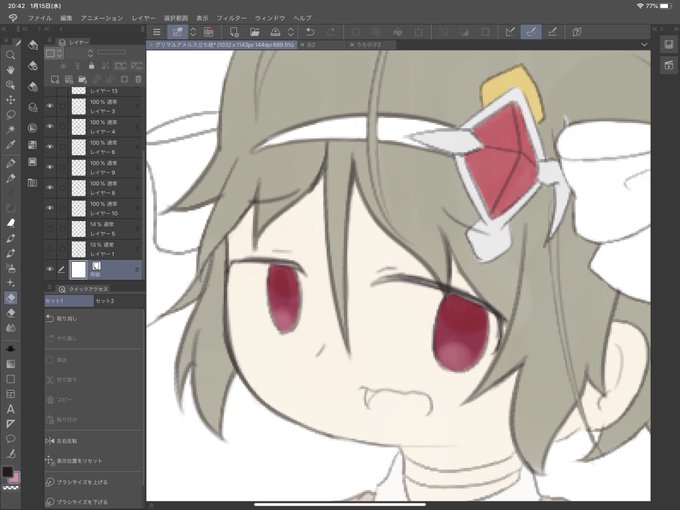Open the アニメーション menu
The width and height of the screenshot is (680, 510).
coord(101,18)
